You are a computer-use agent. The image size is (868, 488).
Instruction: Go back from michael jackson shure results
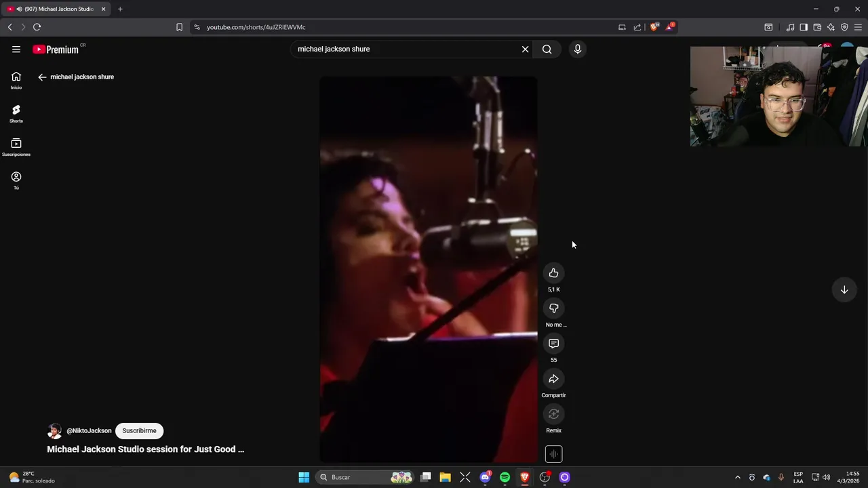(42, 77)
